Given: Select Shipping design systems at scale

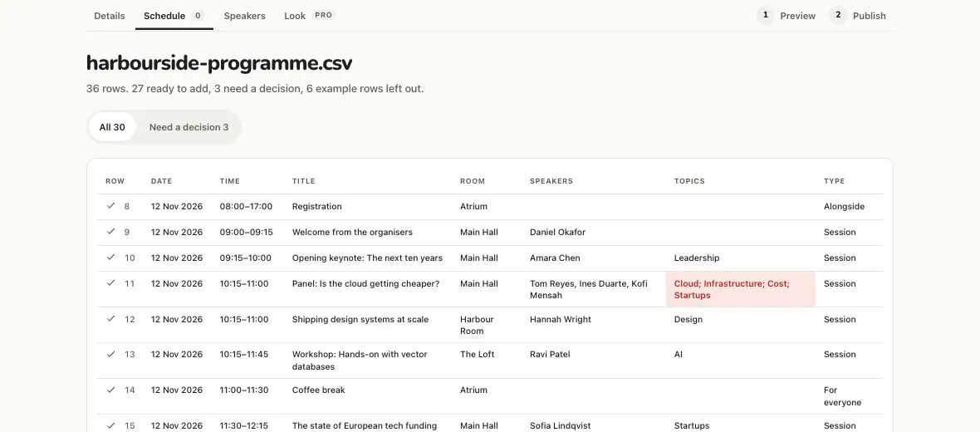Looking at the screenshot, I should (360, 319).
